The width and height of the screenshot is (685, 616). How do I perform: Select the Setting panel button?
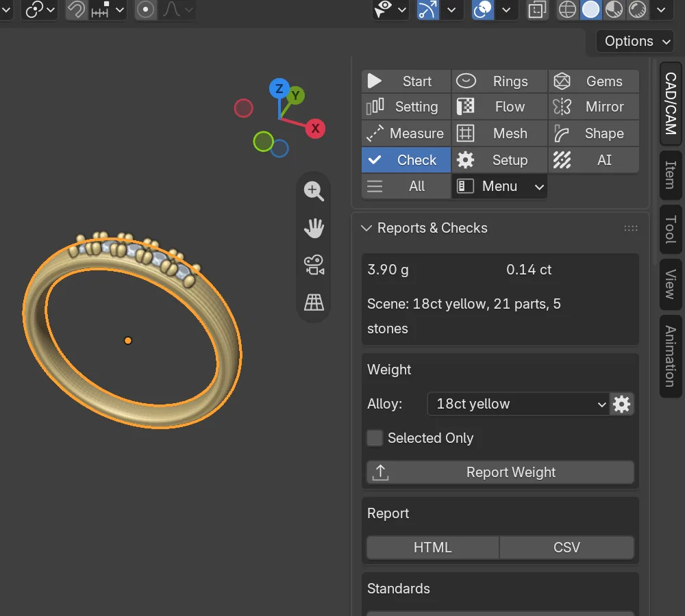406,107
